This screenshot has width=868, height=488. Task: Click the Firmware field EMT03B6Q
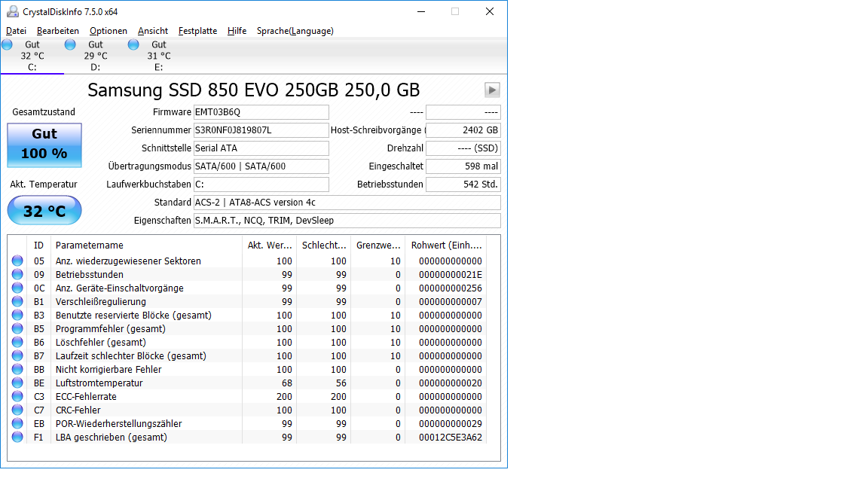(x=261, y=112)
